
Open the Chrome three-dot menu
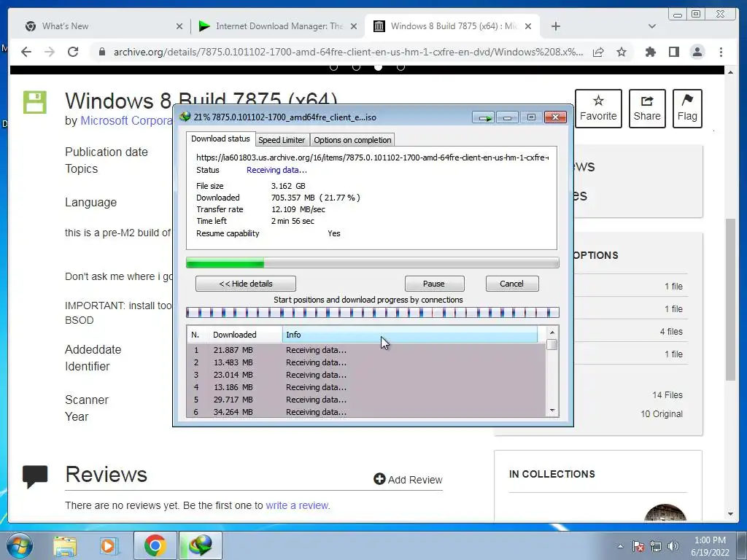721,52
